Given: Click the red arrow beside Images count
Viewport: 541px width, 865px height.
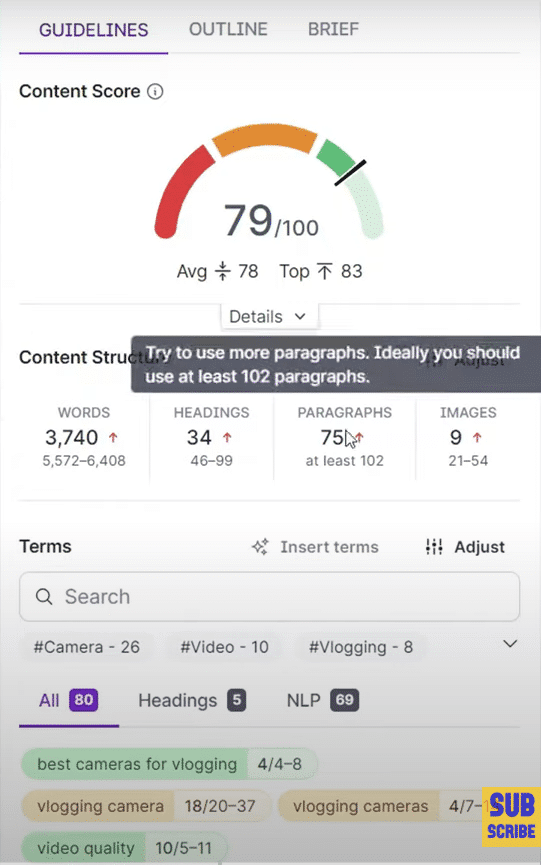Looking at the screenshot, I should pos(477,437).
